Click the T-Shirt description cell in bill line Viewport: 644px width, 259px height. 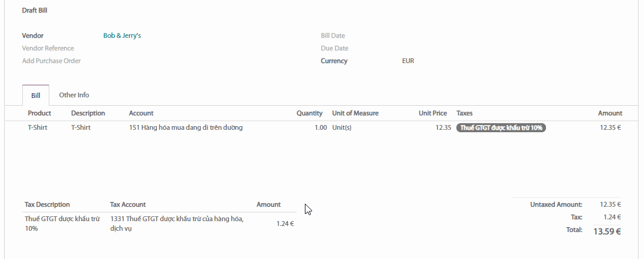(x=81, y=127)
